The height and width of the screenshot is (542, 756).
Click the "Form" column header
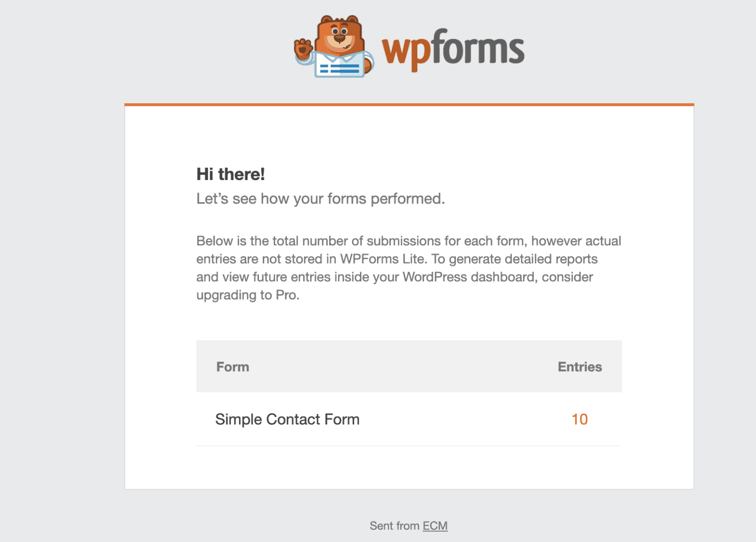coord(233,367)
